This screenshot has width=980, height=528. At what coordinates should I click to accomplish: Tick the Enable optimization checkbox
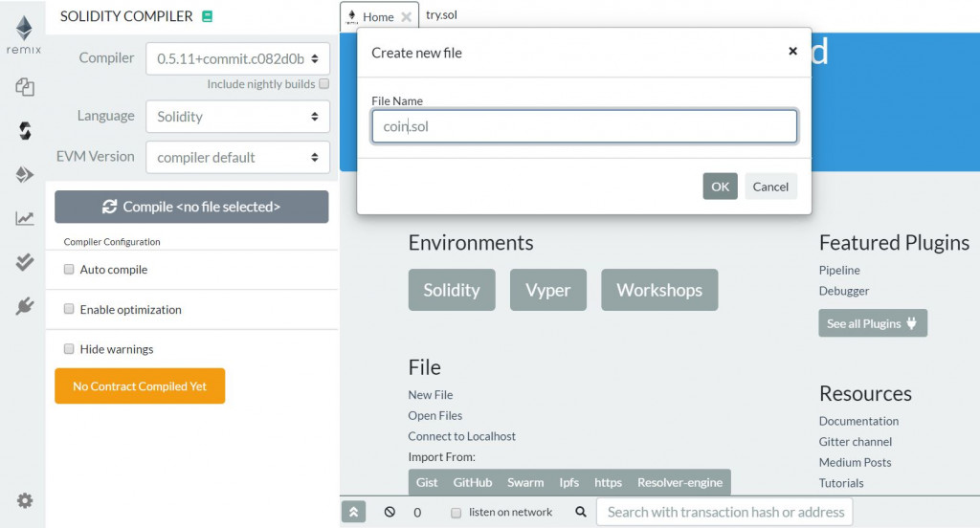tap(69, 309)
